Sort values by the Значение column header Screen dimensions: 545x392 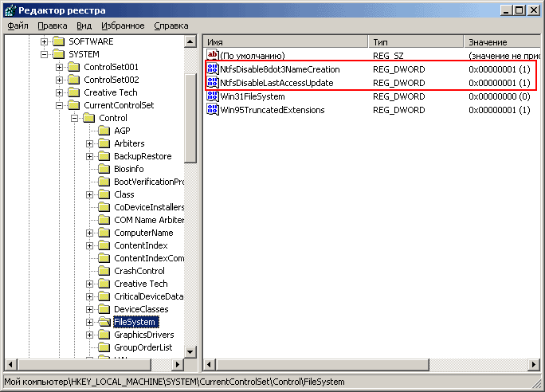click(502, 42)
